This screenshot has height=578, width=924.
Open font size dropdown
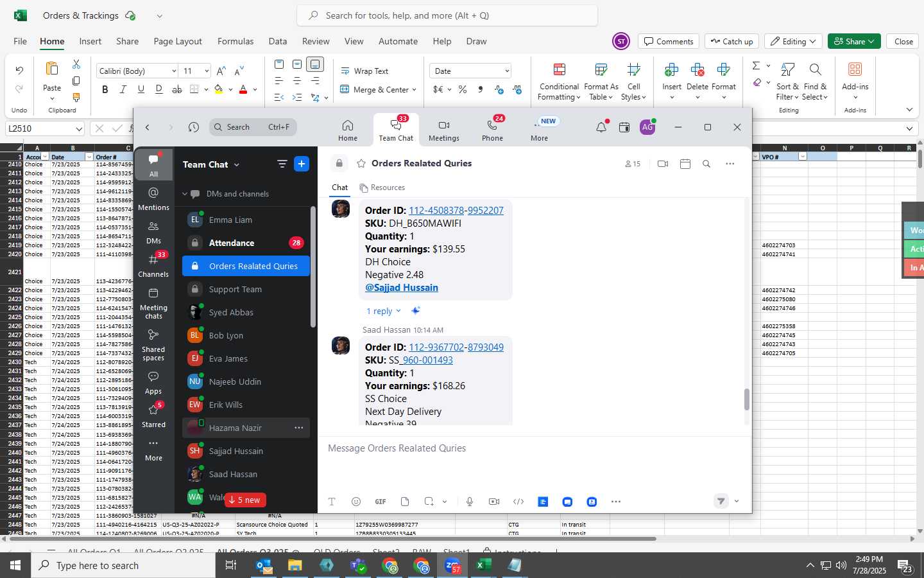(206, 71)
